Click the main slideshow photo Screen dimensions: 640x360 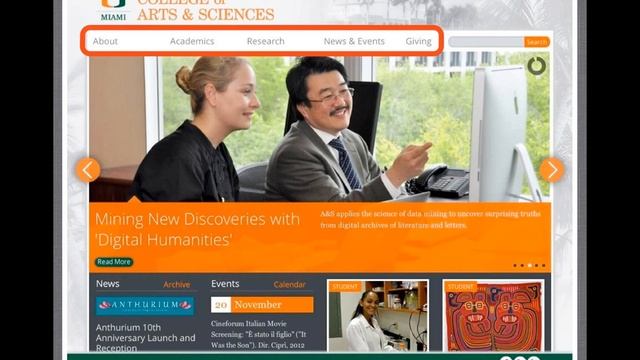coord(320,129)
